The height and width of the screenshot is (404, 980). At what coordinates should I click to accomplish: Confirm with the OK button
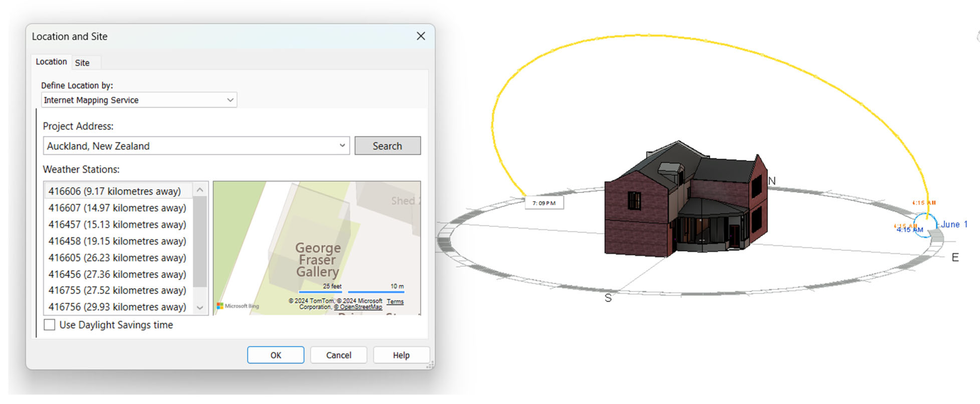point(275,355)
